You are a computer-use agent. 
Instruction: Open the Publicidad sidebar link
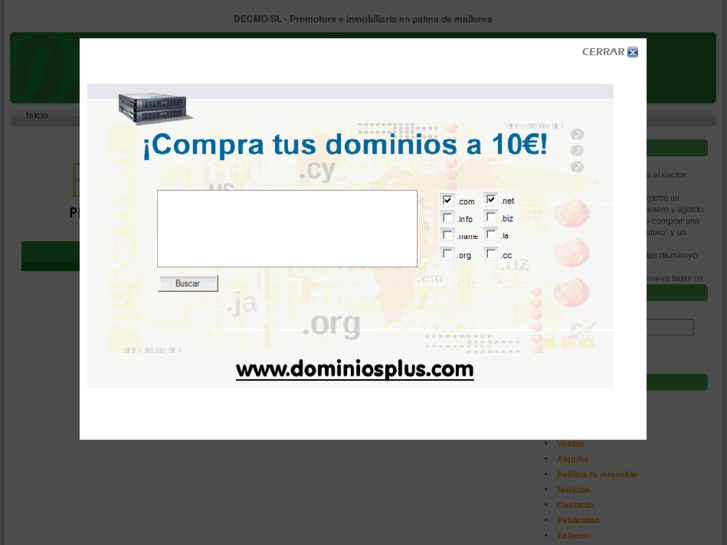[x=578, y=520]
